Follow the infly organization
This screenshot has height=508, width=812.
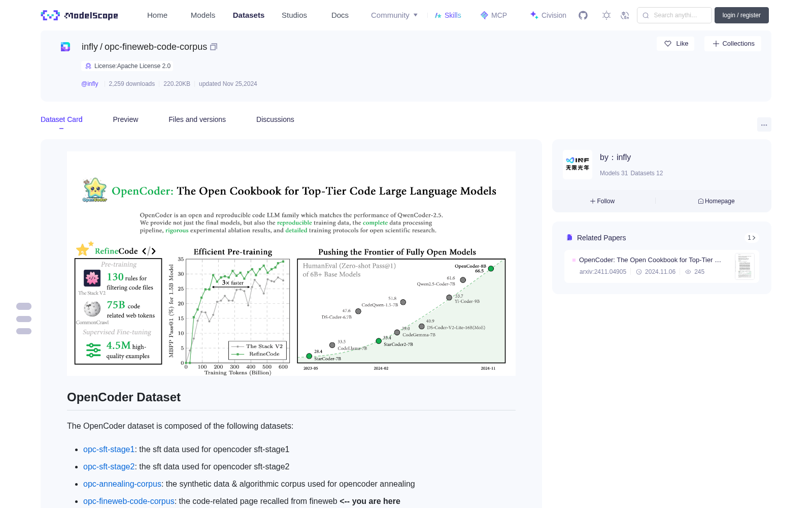tap(602, 201)
